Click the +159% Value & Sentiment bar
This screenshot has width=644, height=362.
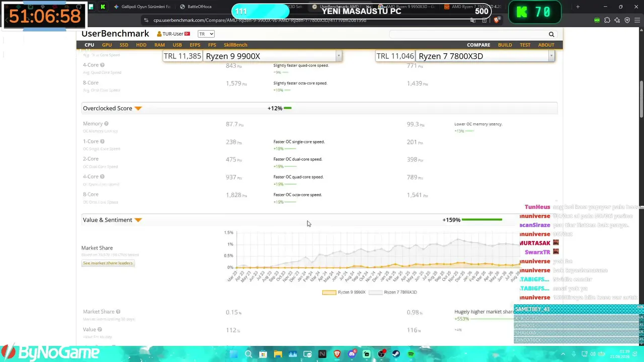point(481,220)
